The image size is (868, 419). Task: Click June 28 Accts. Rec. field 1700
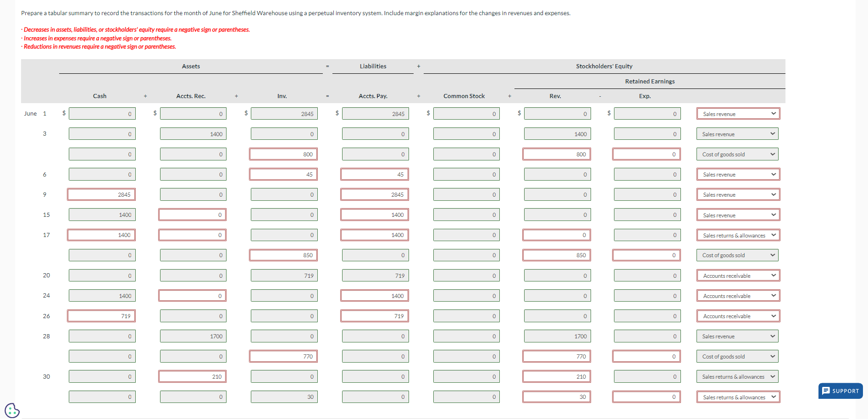[x=193, y=336]
